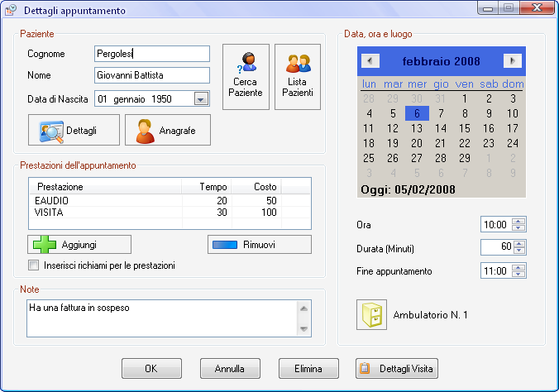Screen dimensions: 559x392
Task: Open Cerca Paziente search button
Action: (x=246, y=77)
